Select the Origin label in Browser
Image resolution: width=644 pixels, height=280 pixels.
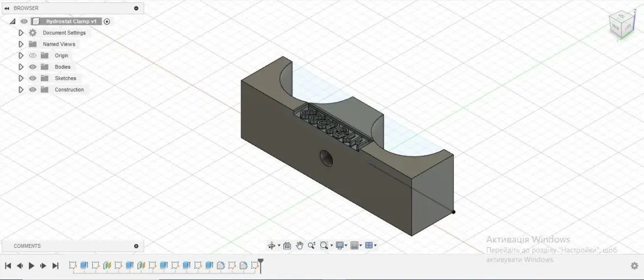[x=62, y=56]
